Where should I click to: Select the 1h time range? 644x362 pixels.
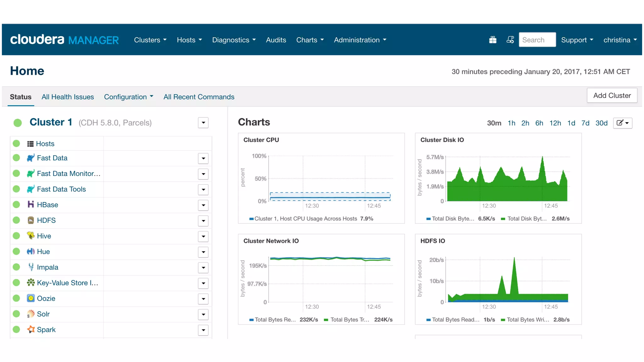click(x=511, y=123)
